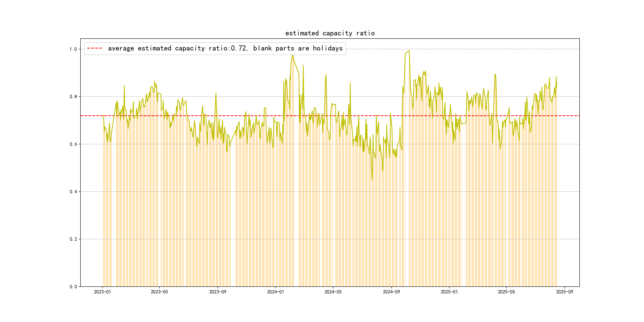The height and width of the screenshot is (322, 644).
Task: Click the 2024-09 x-axis label
Action: [x=391, y=292]
